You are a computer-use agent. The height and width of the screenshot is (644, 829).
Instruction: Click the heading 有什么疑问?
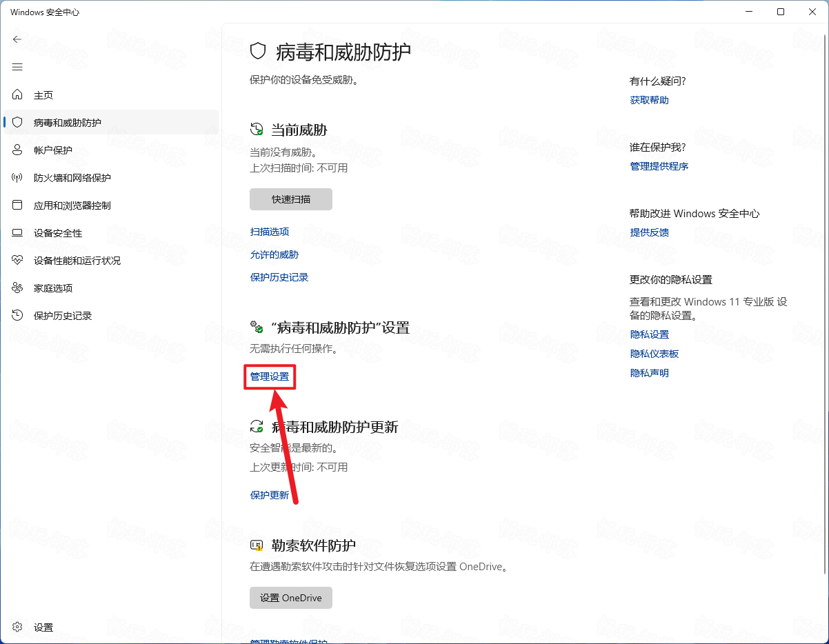[x=658, y=81]
